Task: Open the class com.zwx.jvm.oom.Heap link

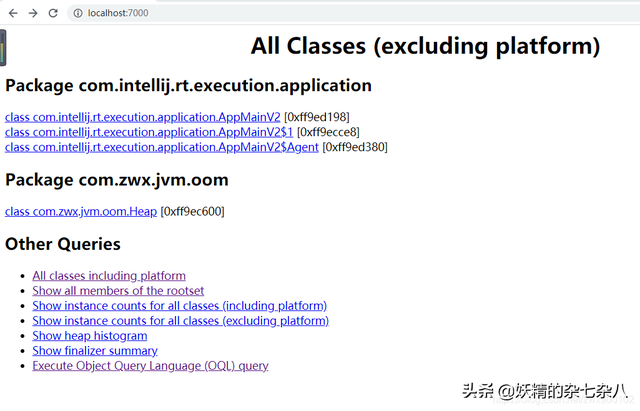Action: 81,212
